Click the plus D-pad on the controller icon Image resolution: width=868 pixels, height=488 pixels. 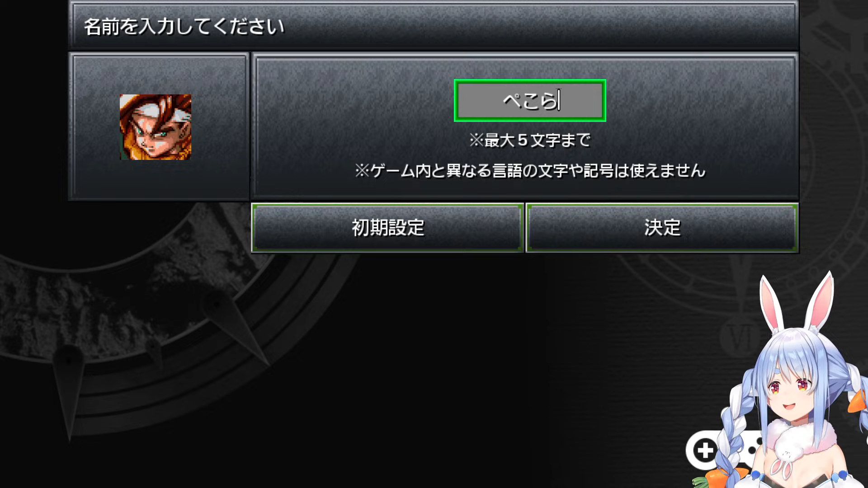[705, 450]
